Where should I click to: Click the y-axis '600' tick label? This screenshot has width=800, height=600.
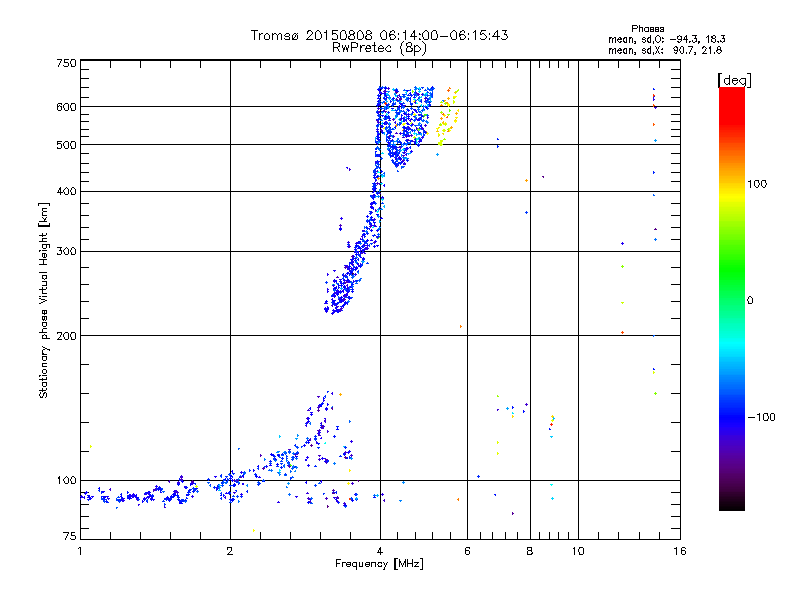[66, 107]
